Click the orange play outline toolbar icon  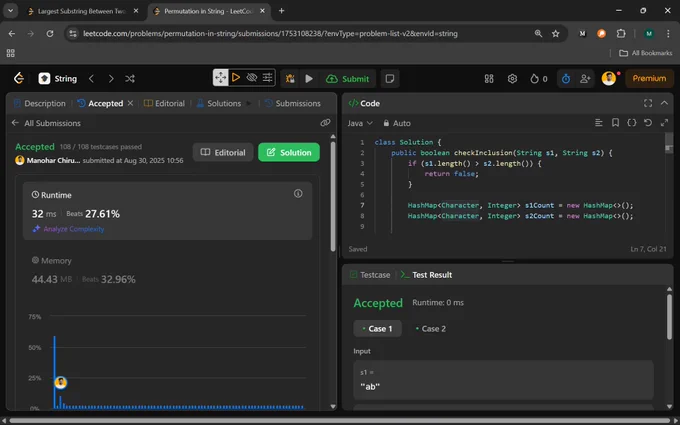[x=236, y=78]
